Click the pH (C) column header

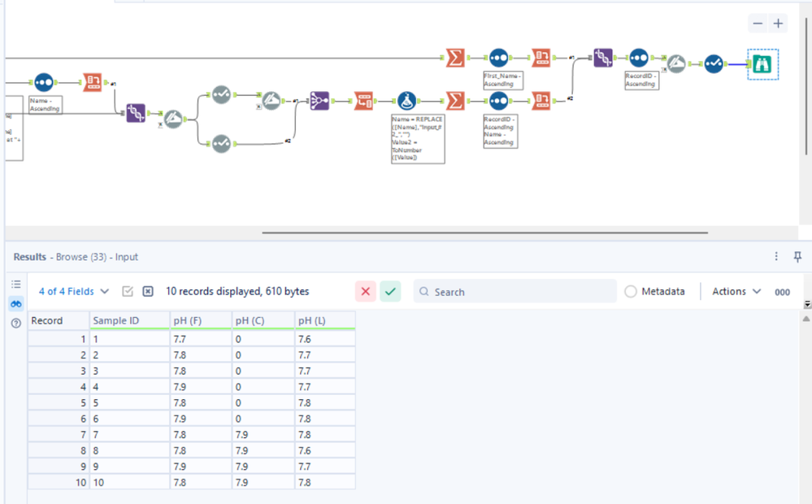pos(263,320)
